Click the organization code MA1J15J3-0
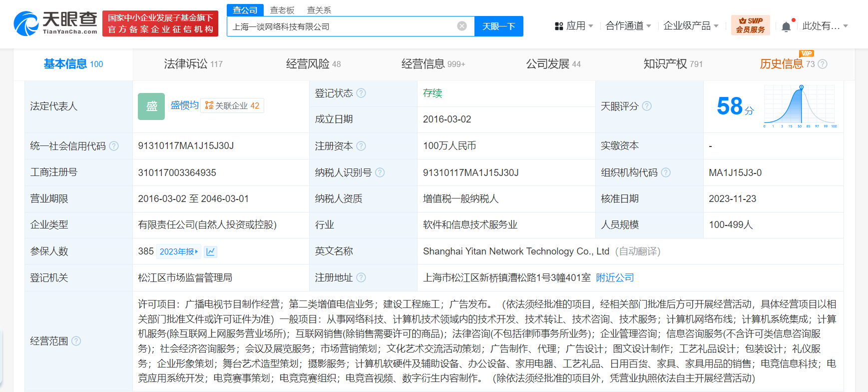This screenshot has width=868, height=392. point(735,172)
